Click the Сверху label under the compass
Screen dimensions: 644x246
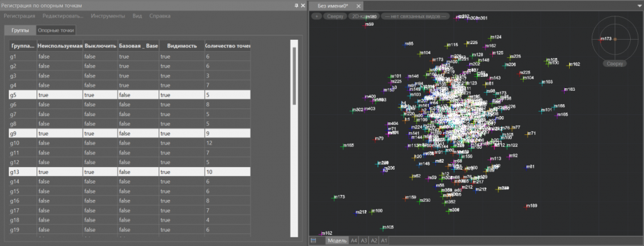tap(615, 64)
